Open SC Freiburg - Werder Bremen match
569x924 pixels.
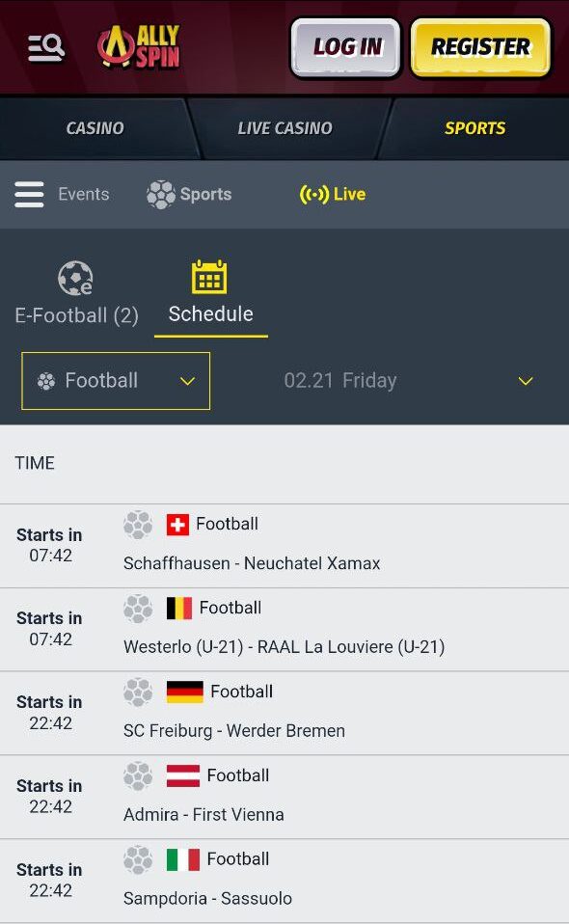coord(284,713)
